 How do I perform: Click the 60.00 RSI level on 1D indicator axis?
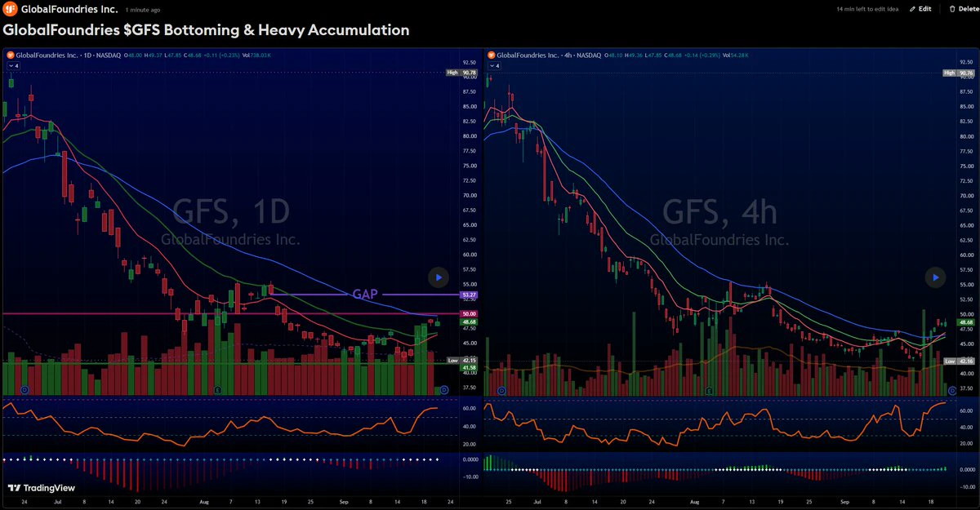pos(469,409)
